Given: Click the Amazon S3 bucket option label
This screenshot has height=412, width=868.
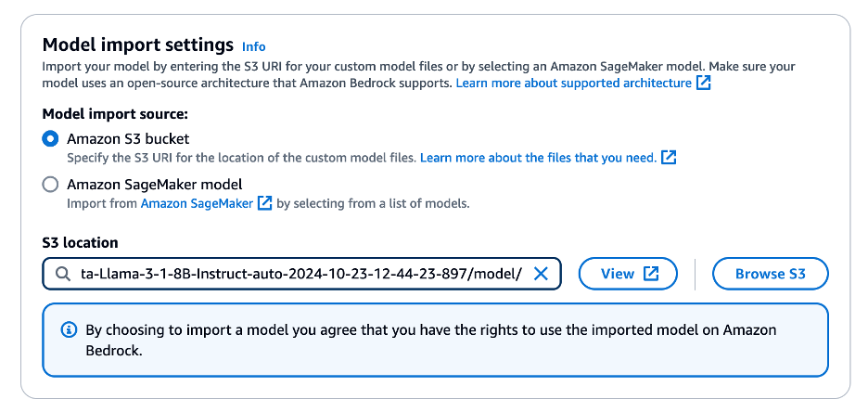Looking at the screenshot, I should [x=127, y=139].
